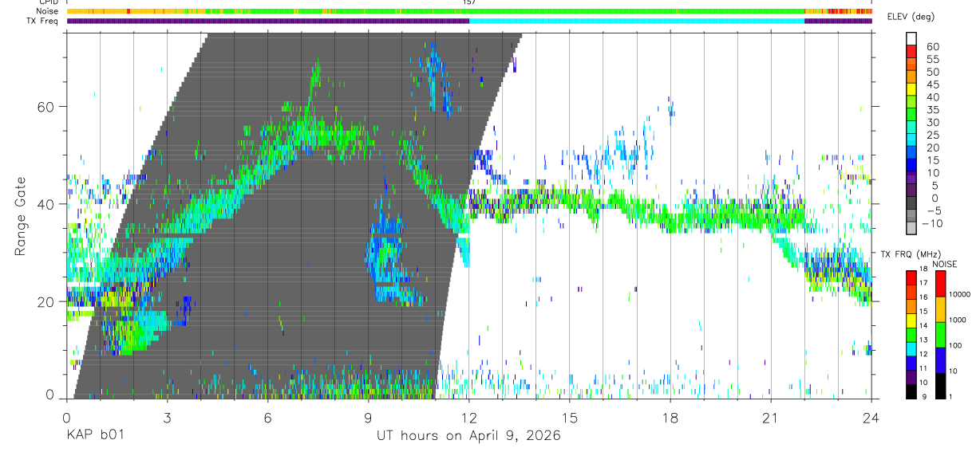The image size is (980, 452).
Task: Click the '24' tick on the UT hours axis
Action: point(871,418)
